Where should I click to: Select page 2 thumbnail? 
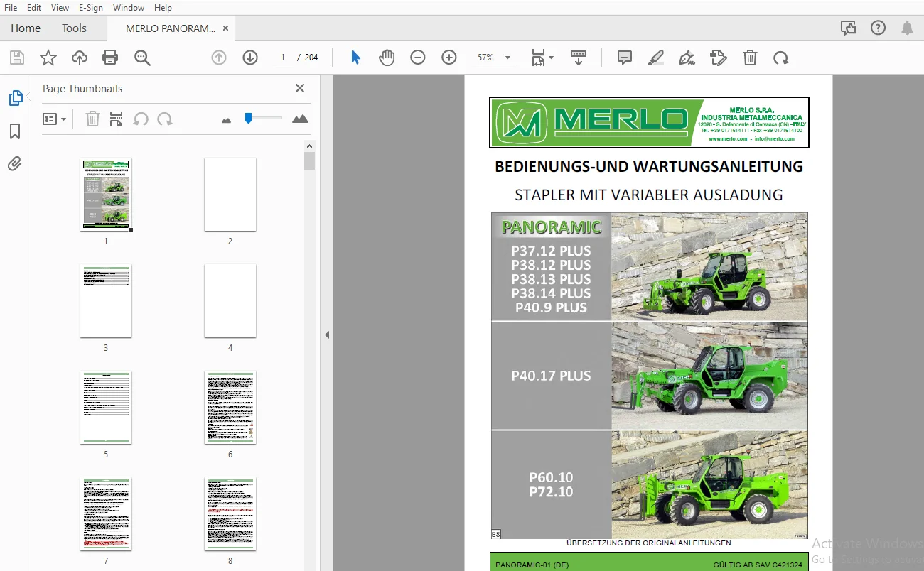pos(230,194)
